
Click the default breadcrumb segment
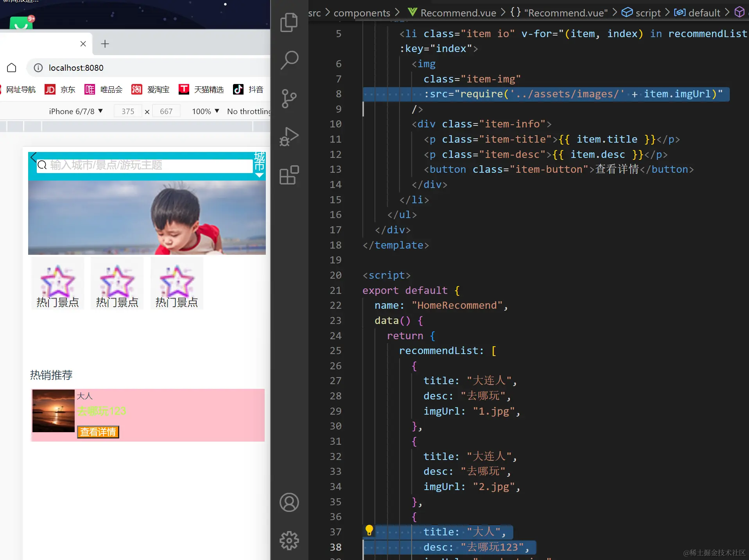coord(697,13)
